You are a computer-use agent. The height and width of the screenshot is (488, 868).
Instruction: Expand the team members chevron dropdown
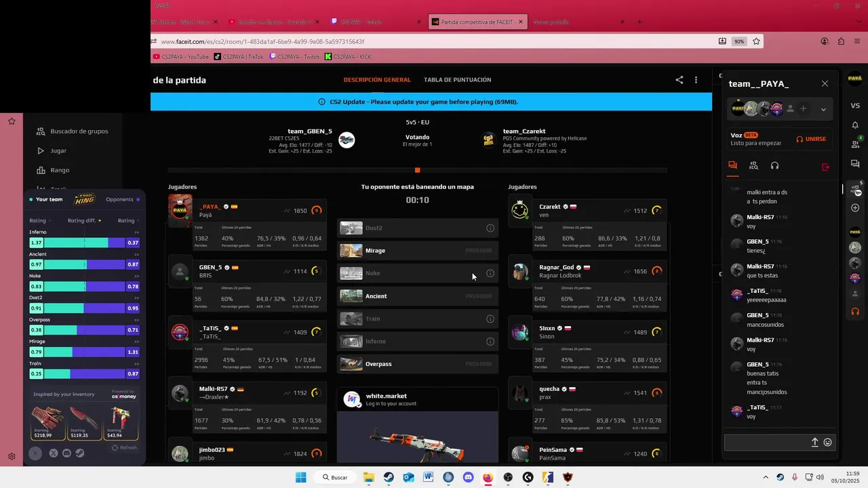(x=823, y=109)
